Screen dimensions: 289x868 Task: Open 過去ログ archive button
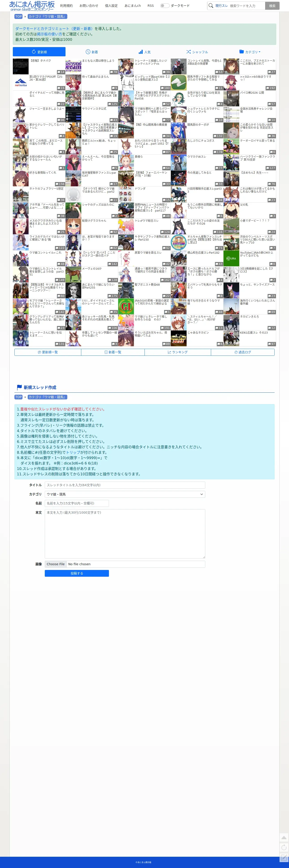[243, 352]
